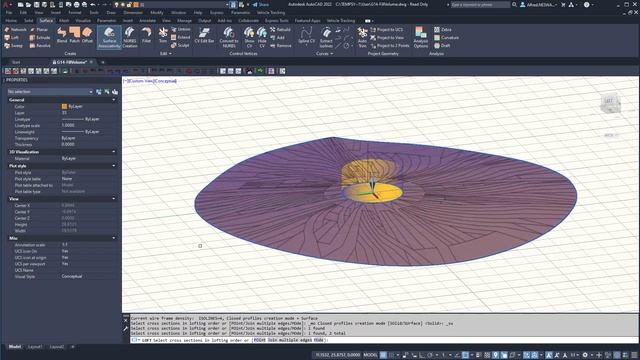Viewport: 640px width, 360px height.
Task: Open the Home ribbon tab
Action: tap(11, 20)
